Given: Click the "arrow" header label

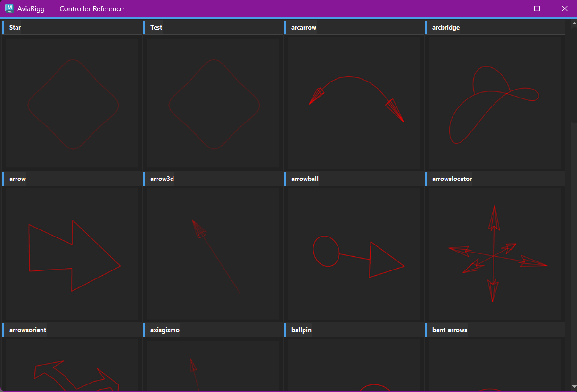Looking at the screenshot, I should pos(17,179).
